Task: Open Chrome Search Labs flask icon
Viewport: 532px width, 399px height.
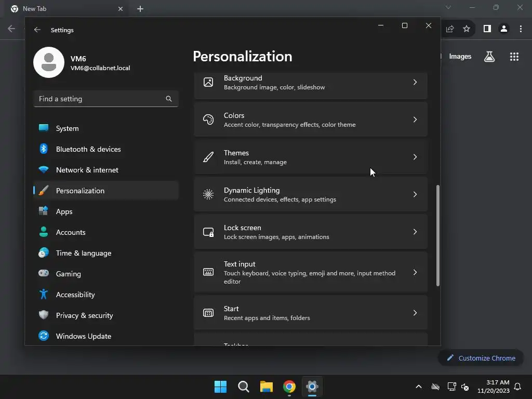Action: [489, 56]
